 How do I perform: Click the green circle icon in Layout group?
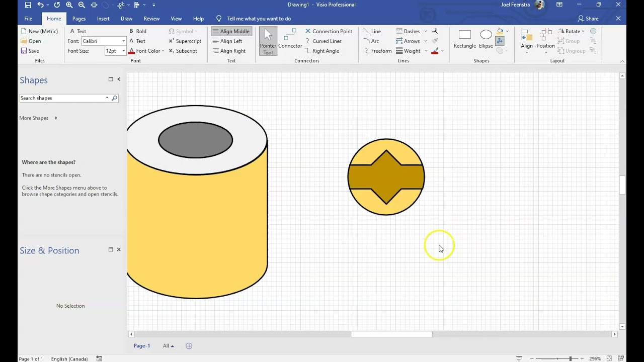click(x=593, y=31)
